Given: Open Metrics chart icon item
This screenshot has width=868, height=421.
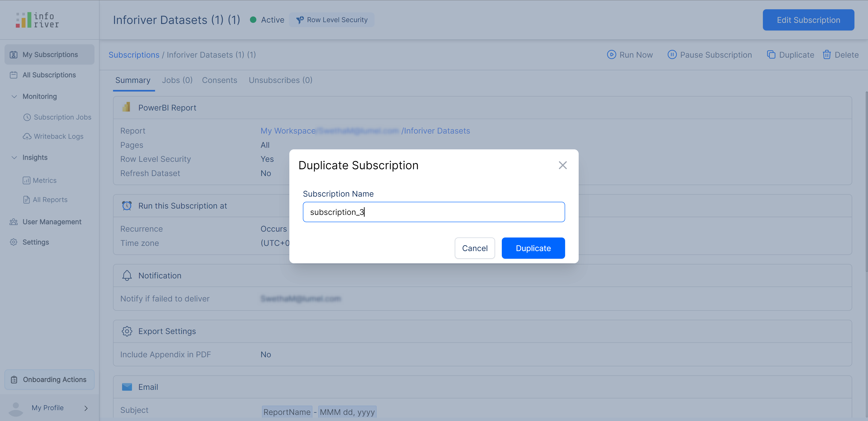Looking at the screenshot, I should pos(26,181).
